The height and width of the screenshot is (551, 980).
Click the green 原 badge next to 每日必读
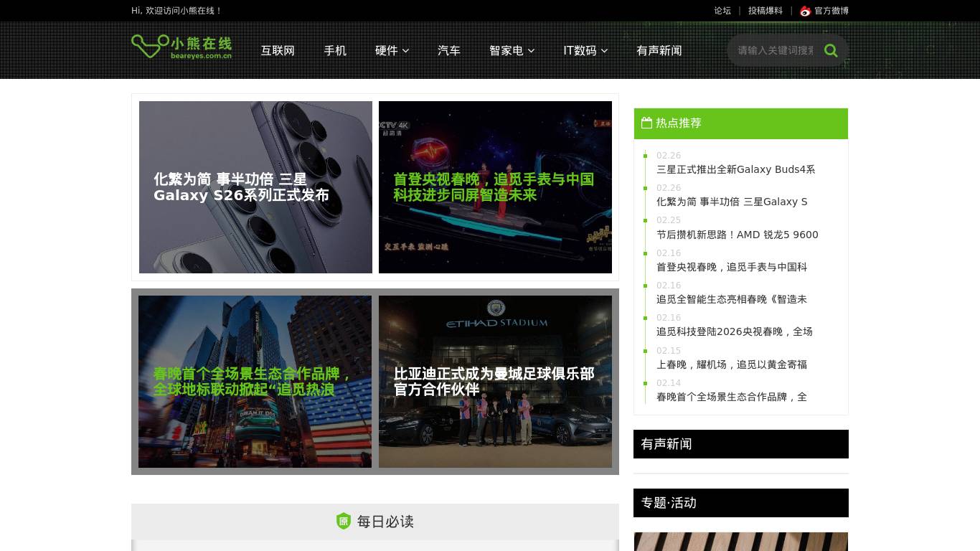345,522
